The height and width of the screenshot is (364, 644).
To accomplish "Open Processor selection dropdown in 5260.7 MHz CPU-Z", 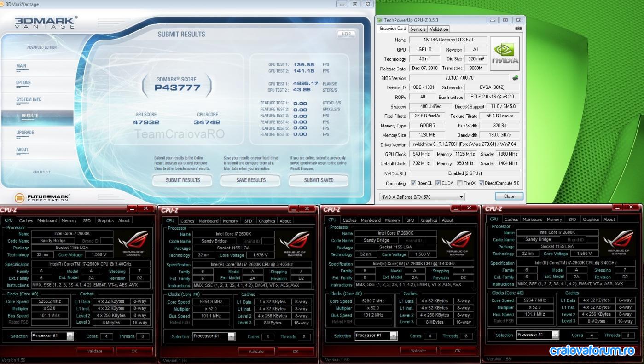I will pos(376,335).
